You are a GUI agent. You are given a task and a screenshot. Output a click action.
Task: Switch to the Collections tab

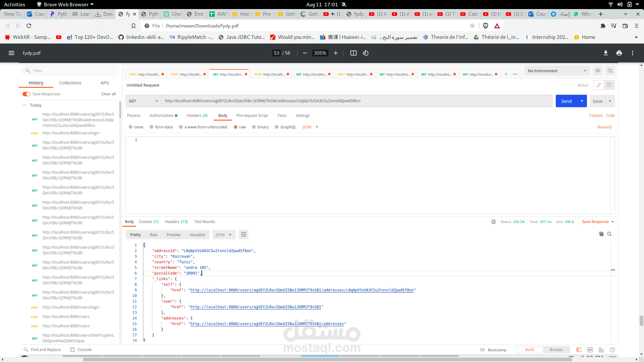point(70,83)
